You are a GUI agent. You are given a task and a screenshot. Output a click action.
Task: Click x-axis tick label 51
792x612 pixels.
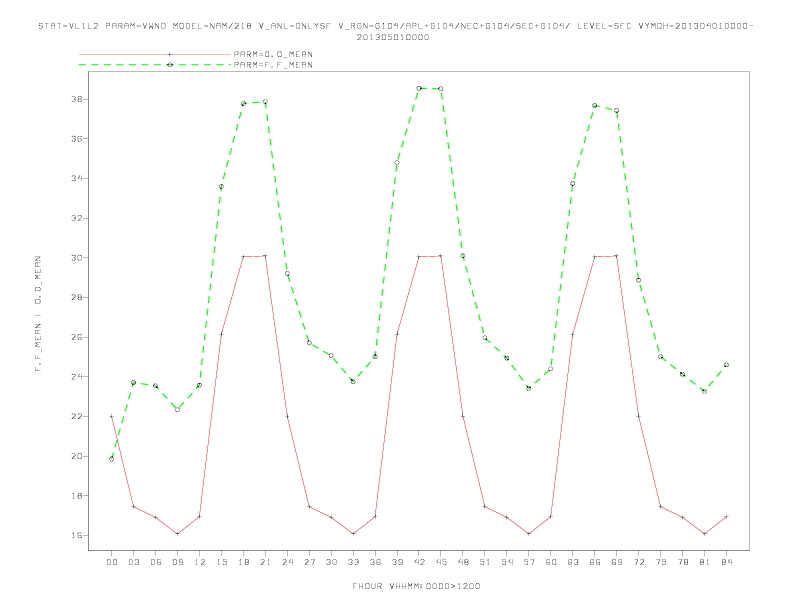(485, 562)
